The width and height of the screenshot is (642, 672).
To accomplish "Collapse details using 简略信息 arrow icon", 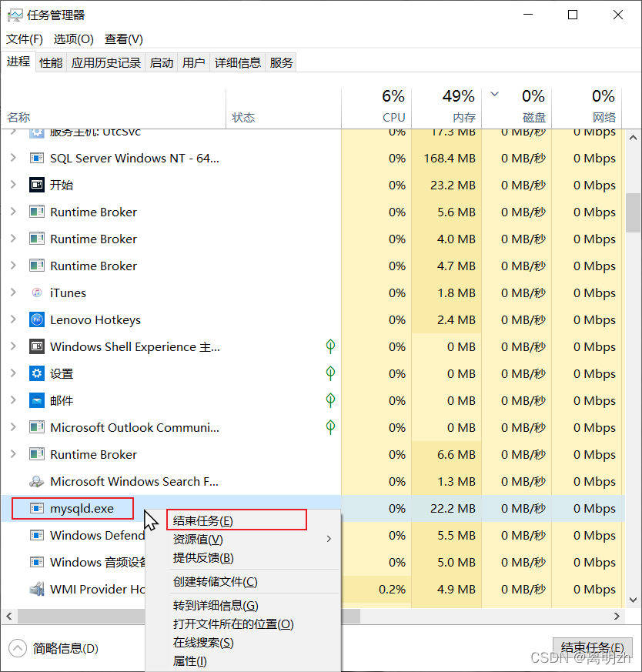I will 18,648.
